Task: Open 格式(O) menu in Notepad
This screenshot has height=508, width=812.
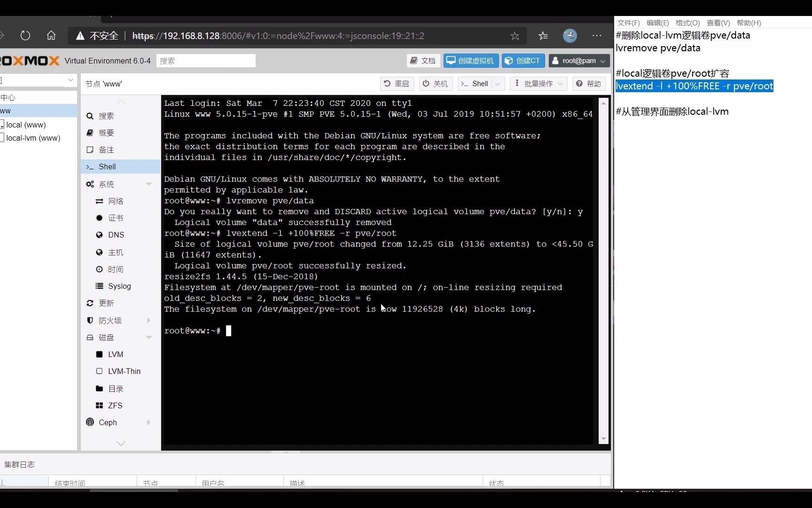Action: click(687, 23)
